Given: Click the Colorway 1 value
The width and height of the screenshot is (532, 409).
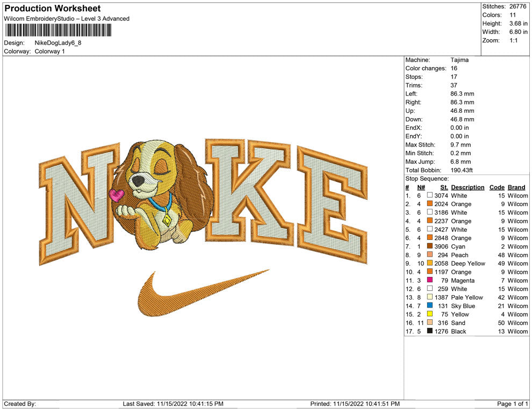Looking at the screenshot, I should 49,52.
